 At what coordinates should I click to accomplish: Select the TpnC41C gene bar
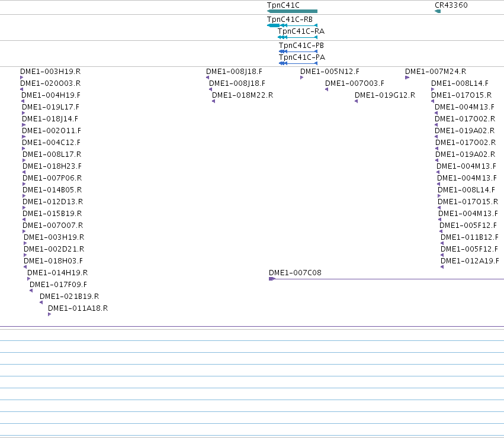click(292, 11)
